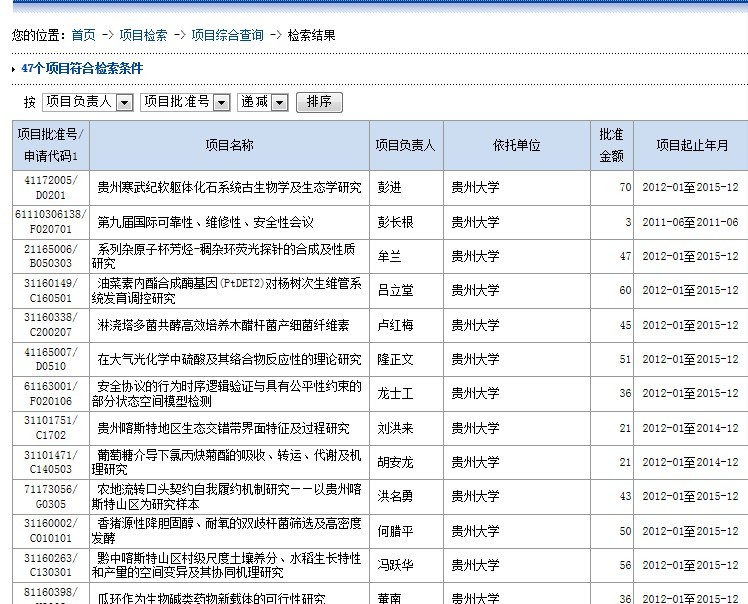This screenshot has width=748, height=604.
Task: Click project leader name 洪名勇
Action: coord(395,496)
